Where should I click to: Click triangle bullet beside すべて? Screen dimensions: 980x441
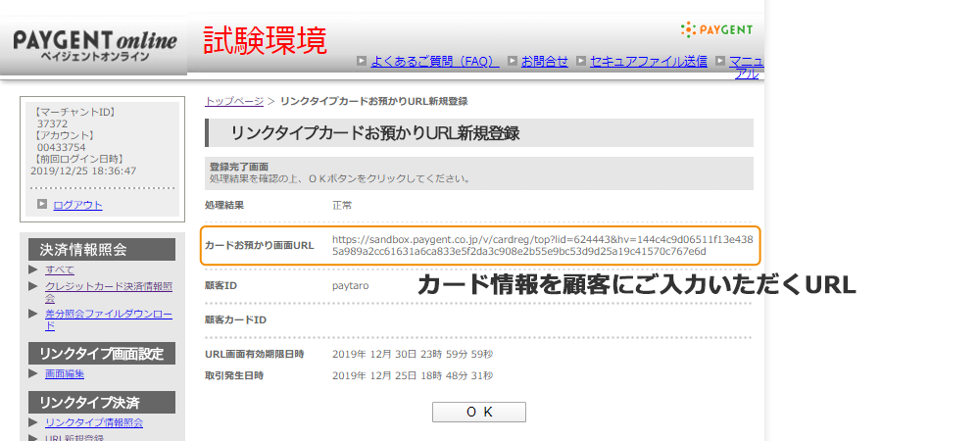33,269
